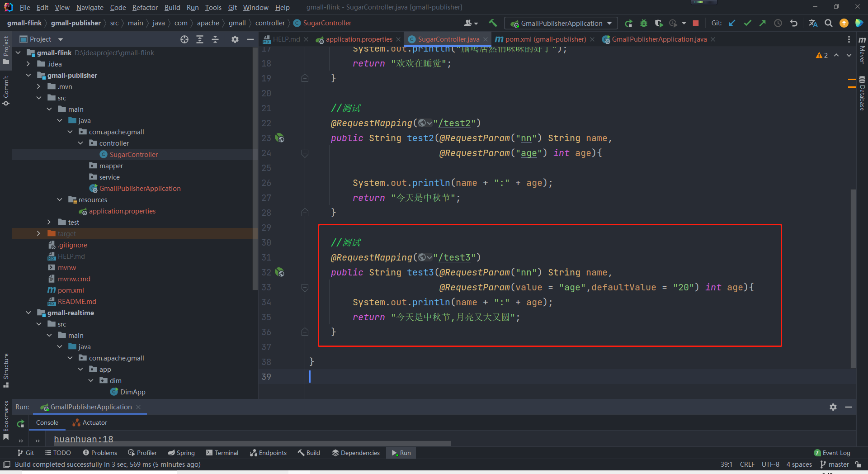Hide the Run tool window
This screenshot has height=474, width=868.
849,407
